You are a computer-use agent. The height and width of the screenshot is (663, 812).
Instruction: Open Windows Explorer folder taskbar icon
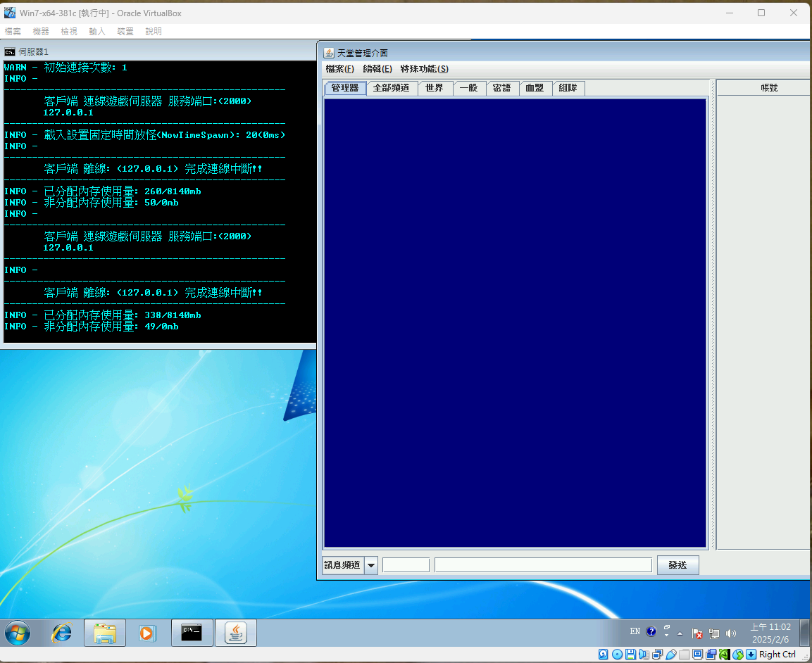pos(105,633)
